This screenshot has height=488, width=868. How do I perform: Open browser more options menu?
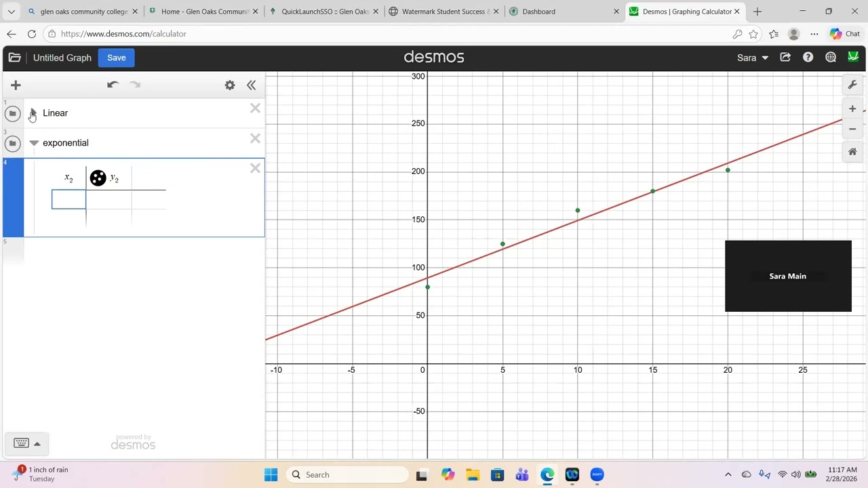pos(814,34)
